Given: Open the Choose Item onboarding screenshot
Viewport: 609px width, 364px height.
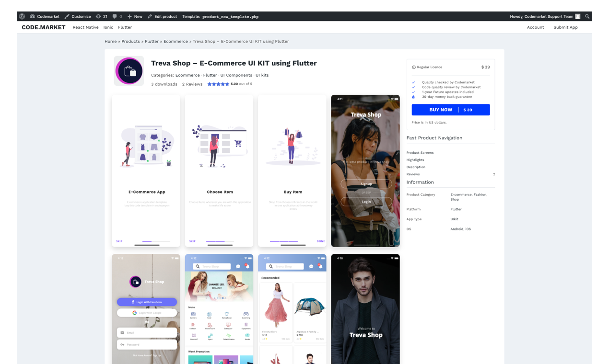Looking at the screenshot, I should (219, 171).
